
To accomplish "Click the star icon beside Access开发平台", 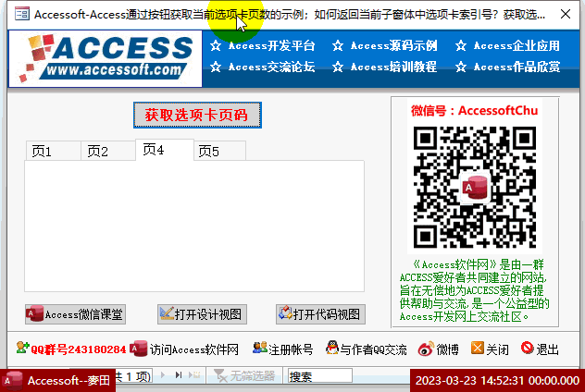I will click(x=216, y=46).
